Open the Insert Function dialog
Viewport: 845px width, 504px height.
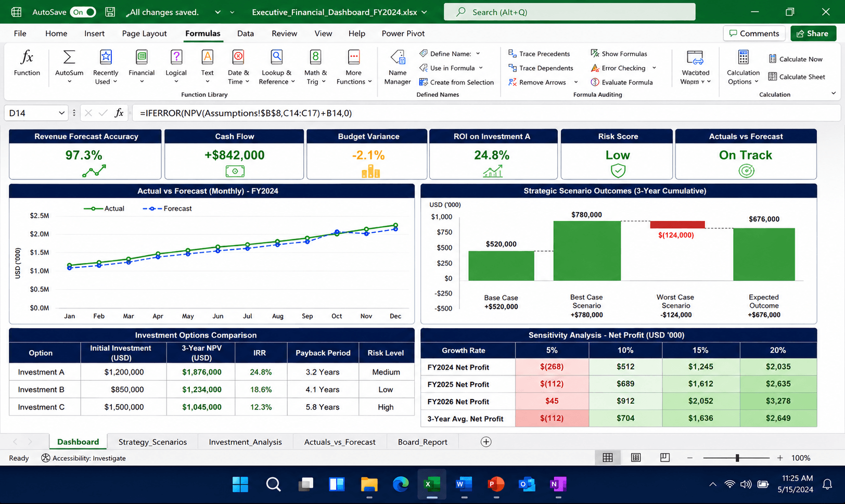(27, 63)
